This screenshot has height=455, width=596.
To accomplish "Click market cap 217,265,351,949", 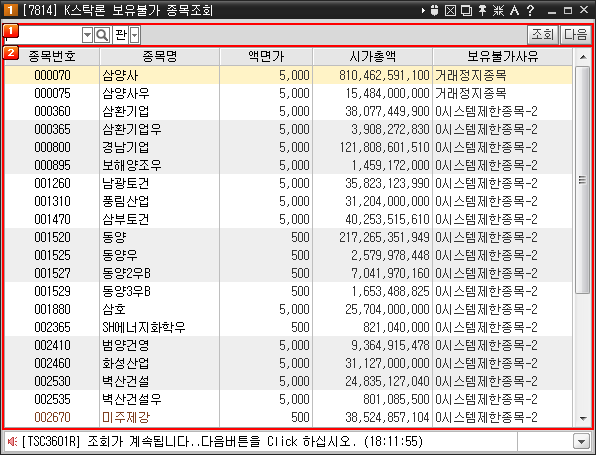I will 384,238.
